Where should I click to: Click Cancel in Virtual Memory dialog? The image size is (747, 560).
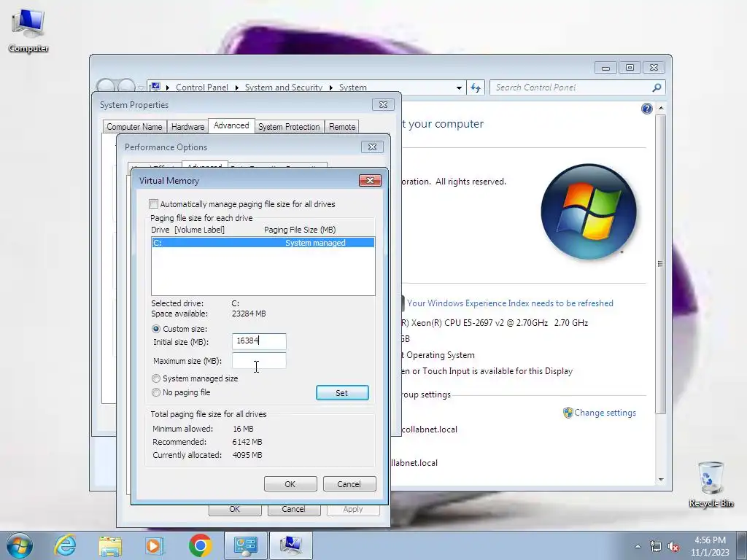click(349, 484)
